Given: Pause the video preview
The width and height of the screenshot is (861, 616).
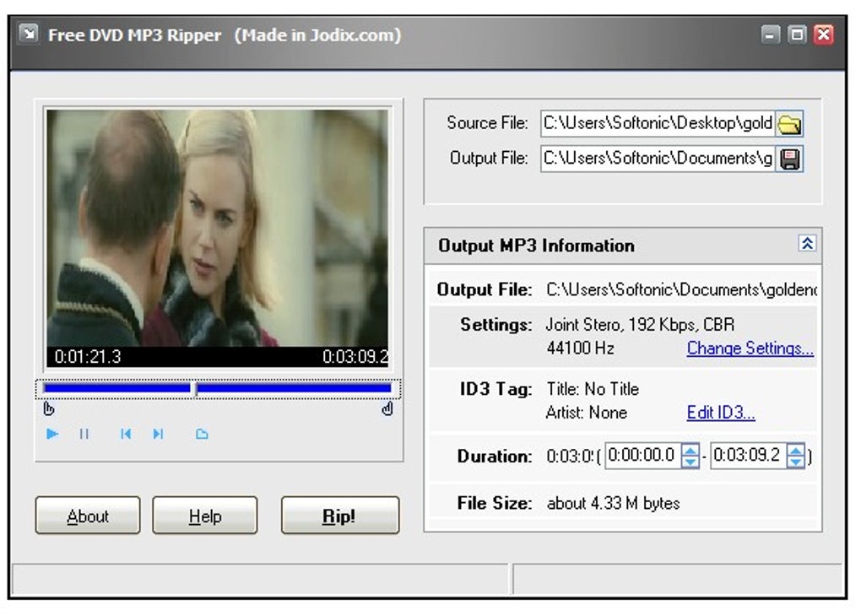Looking at the screenshot, I should (84, 434).
